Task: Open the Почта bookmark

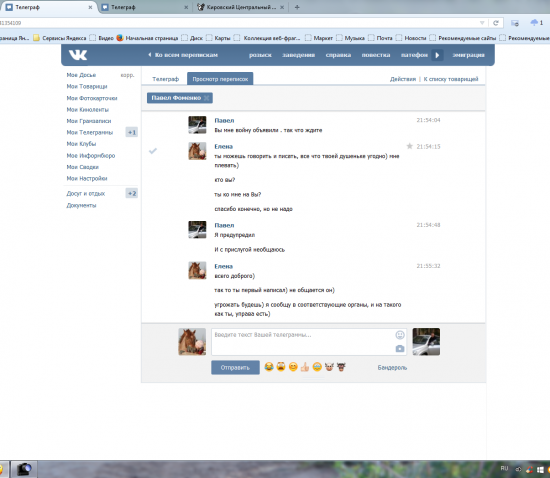Action: pos(380,38)
